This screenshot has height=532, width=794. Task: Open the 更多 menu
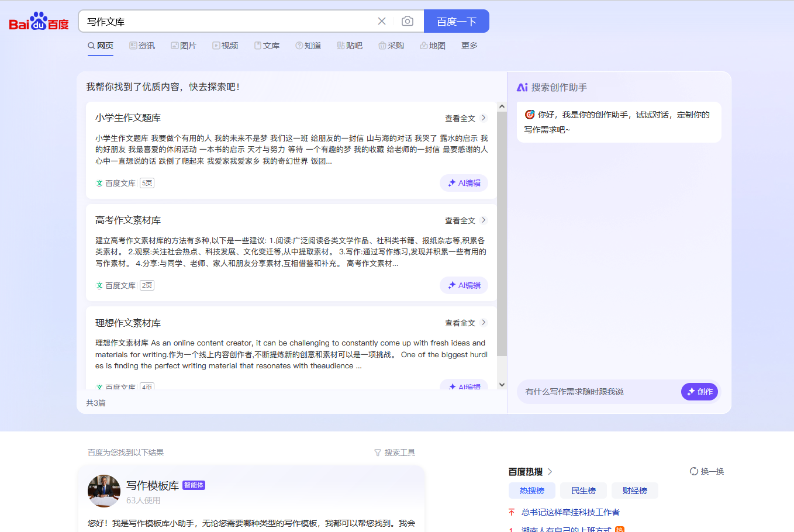coord(470,46)
